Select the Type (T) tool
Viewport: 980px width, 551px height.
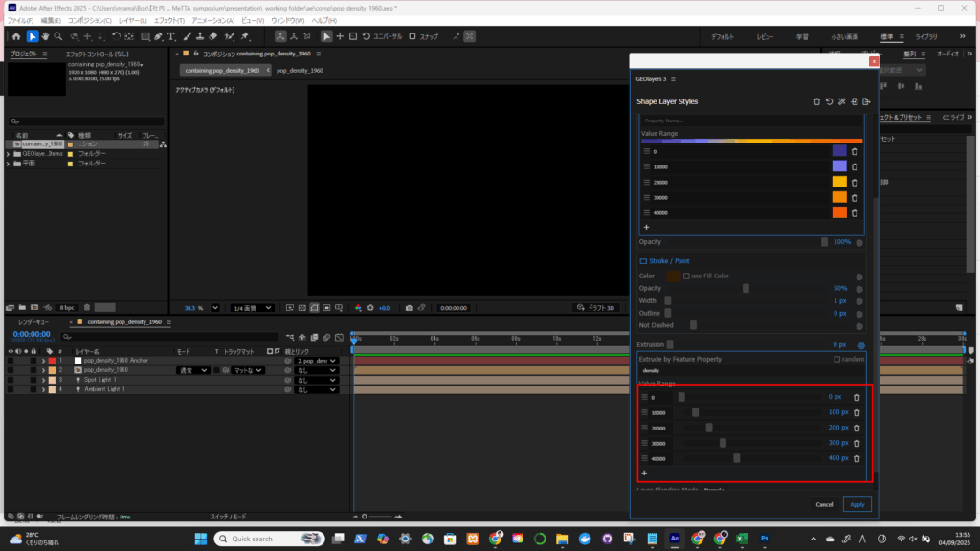click(171, 36)
